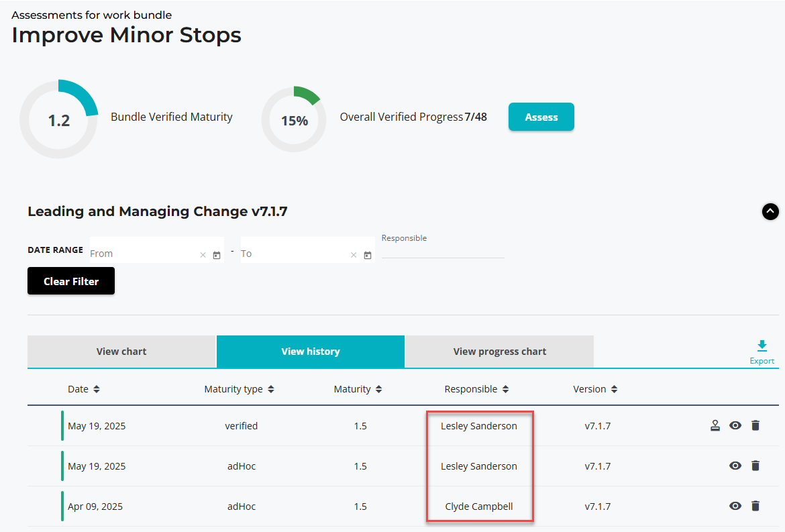Click the 15% overall progress ring
The width and height of the screenshot is (785, 532).
(294, 120)
